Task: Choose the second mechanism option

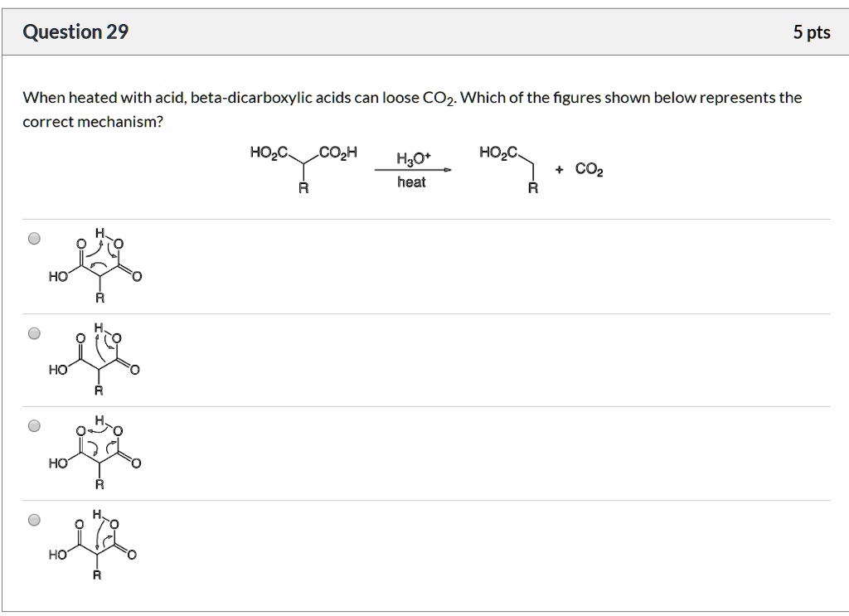Action: (x=33, y=334)
